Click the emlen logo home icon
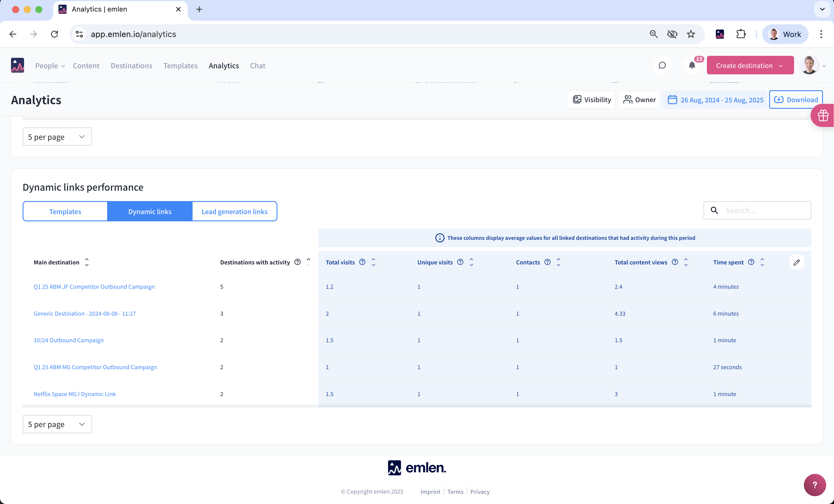The image size is (834, 504). (x=18, y=65)
